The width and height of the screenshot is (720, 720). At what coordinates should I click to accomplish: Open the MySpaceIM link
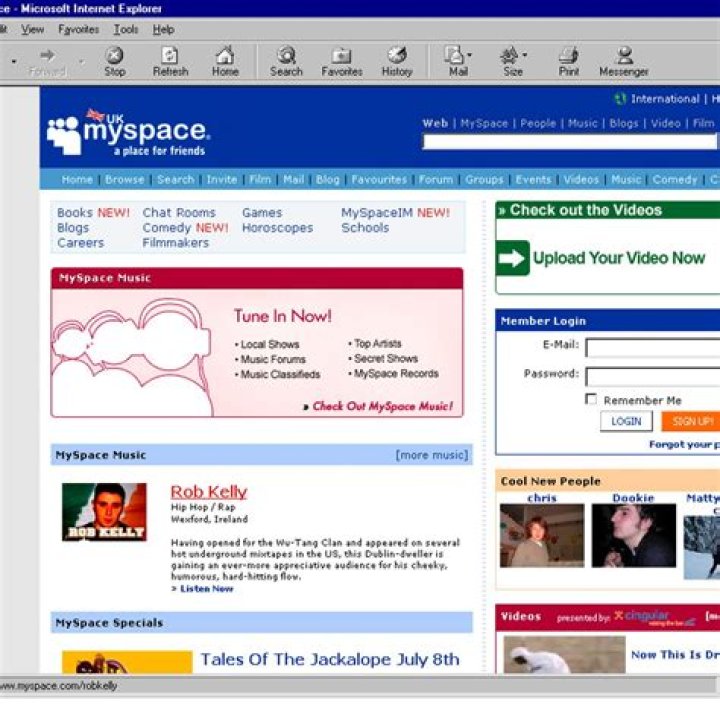[377, 213]
